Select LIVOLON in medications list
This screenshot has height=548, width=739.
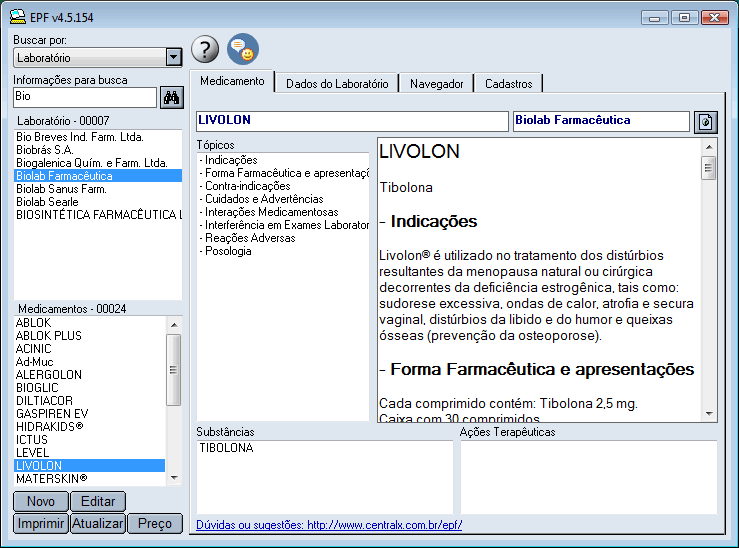[90, 466]
